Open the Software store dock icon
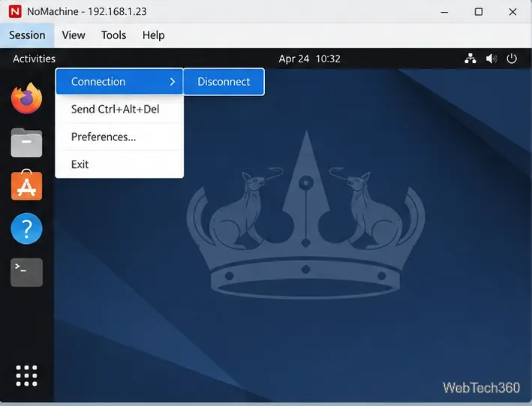The image size is (532, 406). (x=26, y=185)
